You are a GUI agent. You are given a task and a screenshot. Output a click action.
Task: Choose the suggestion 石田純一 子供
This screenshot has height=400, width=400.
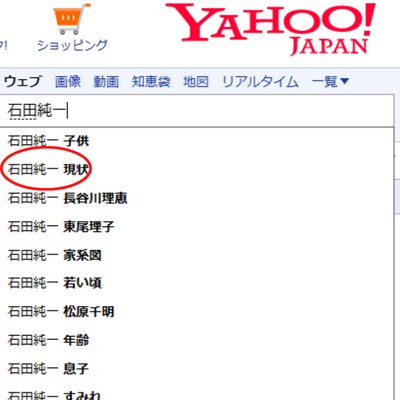point(197,141)
